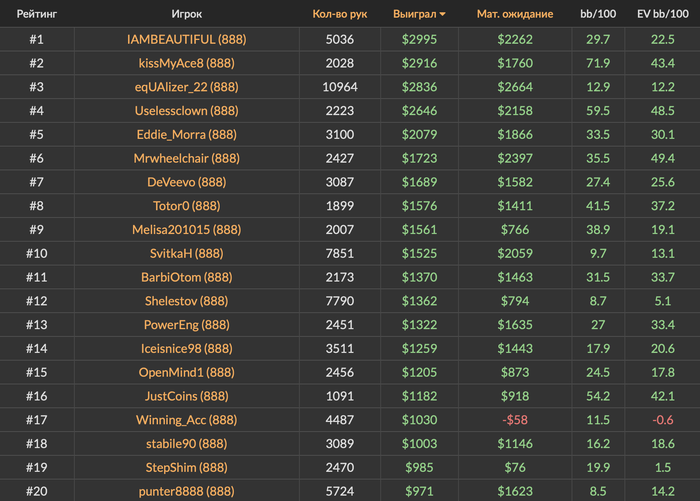Select player eqUAlizer_22 (888)
The image size is (700, 501).
187,87
